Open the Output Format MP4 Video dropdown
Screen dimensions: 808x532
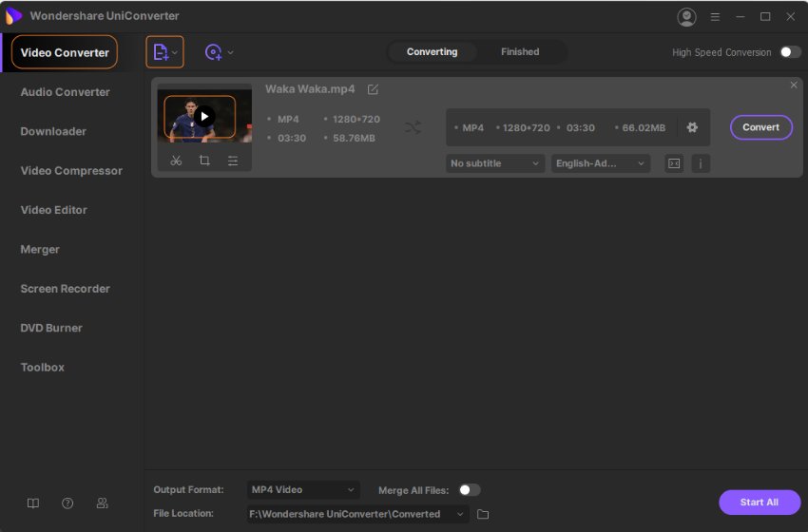pos(303,490)
